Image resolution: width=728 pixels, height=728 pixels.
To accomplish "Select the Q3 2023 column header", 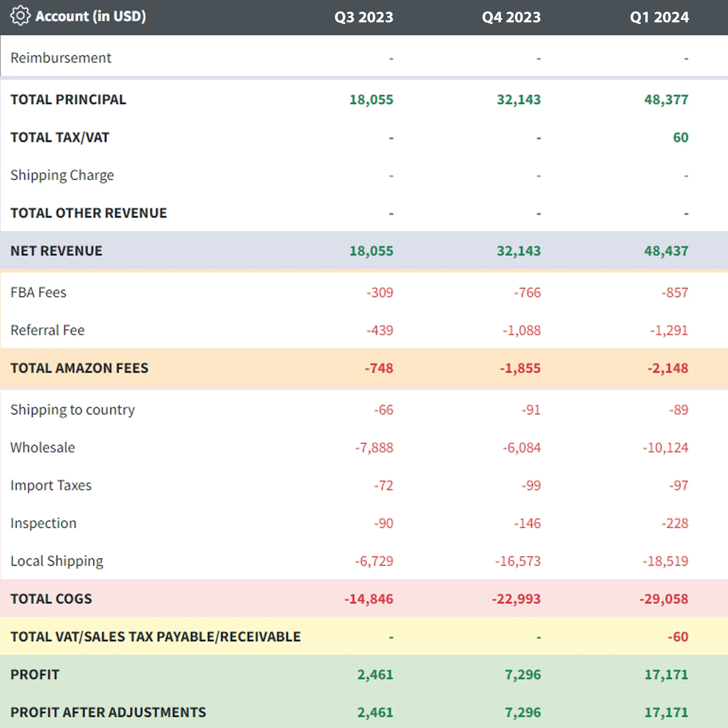I will point(364,17).
